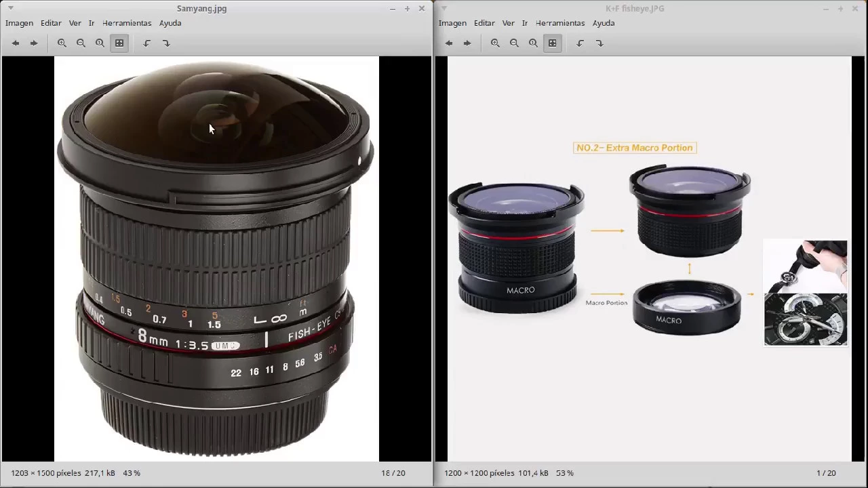Viewport: 868px width, 488px height.
Task: Click '1200 × 1200 píxeles' status text
Action: pyautogui.click(x=479, y=473)
